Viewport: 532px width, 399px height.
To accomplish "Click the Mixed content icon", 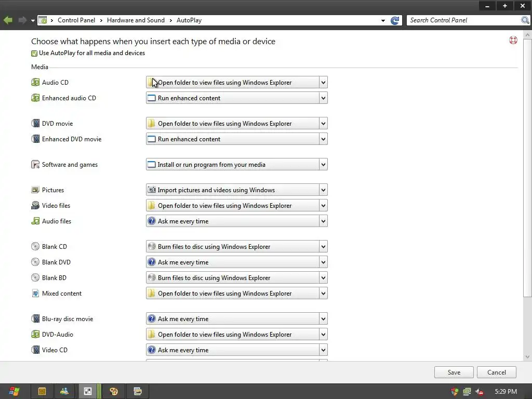I will tap(35, 294).
